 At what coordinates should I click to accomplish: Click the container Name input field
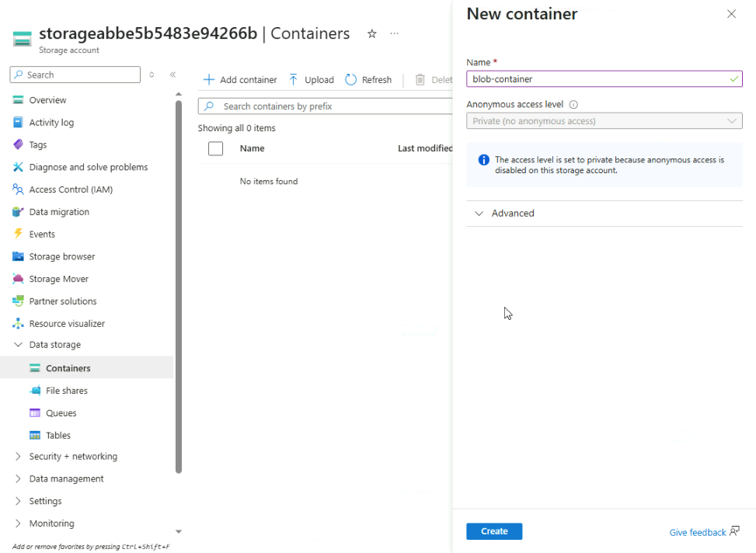[598, 79]
